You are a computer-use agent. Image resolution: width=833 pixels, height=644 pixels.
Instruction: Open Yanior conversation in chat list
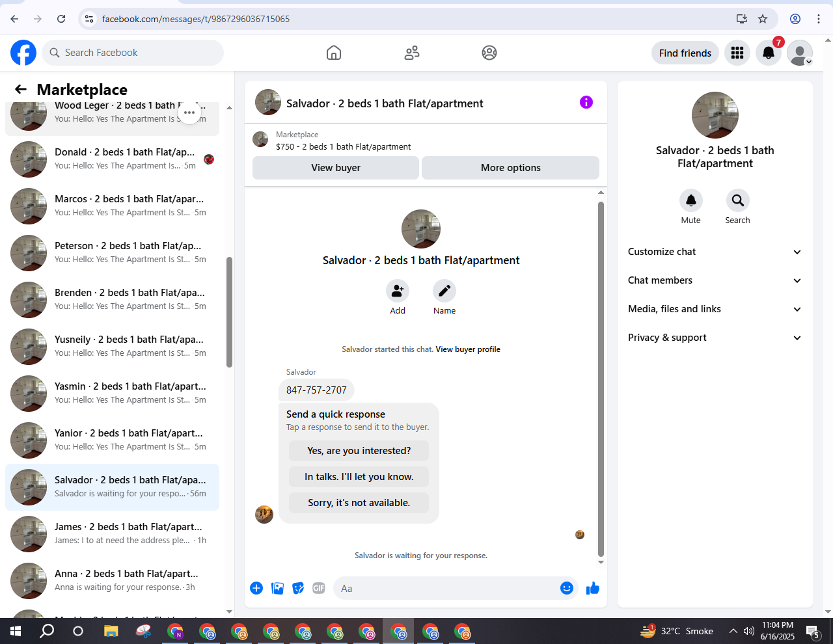pos(112,440)
